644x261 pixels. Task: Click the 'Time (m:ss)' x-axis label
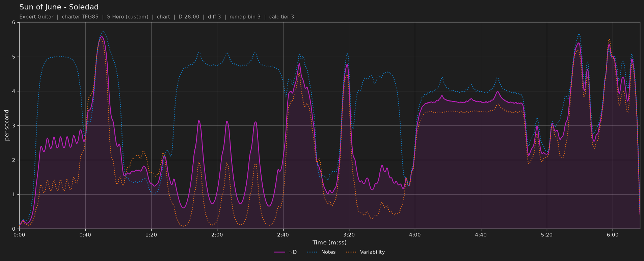click(x=329, y=242)
